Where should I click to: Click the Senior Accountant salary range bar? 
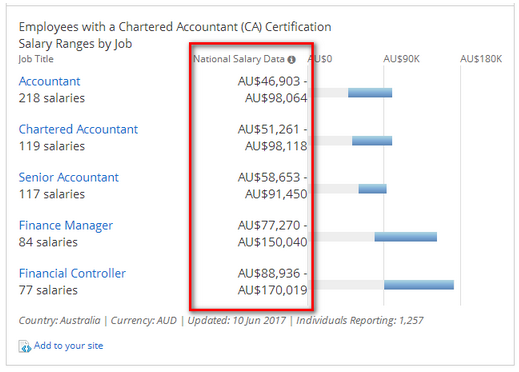(373, 189)
